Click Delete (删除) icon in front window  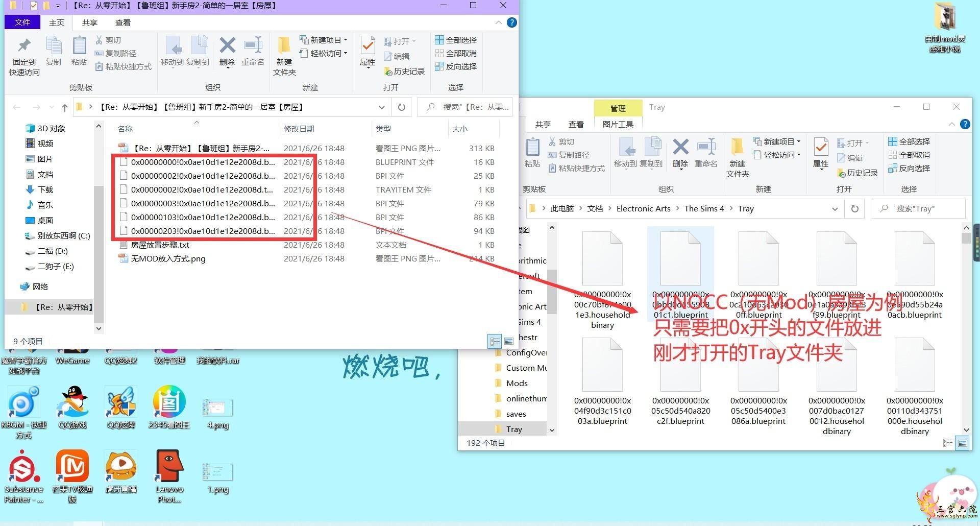point(227,51)
